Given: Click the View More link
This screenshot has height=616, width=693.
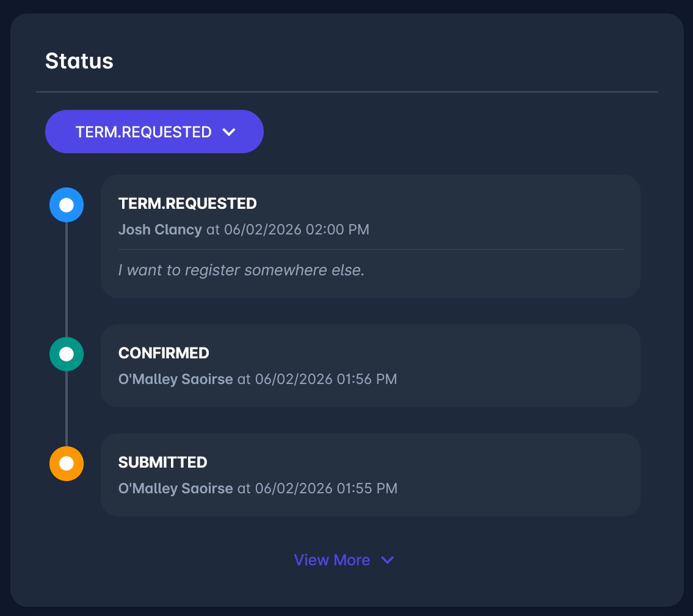Looking at the screenshot, I should tap(332, 560).
